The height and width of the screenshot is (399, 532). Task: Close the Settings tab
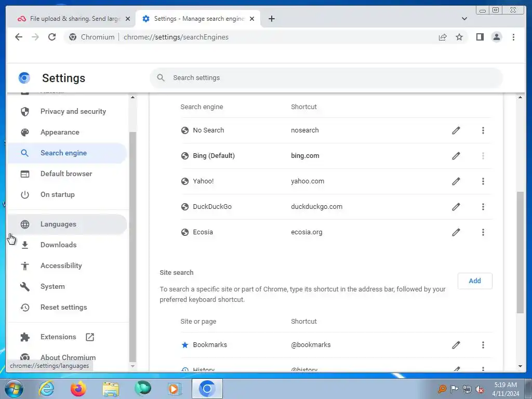[x=252, y=19]
